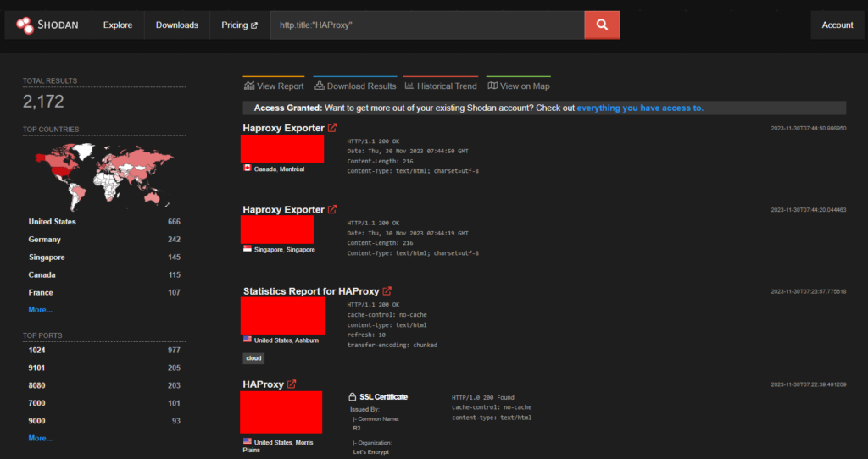Click the search query input field
This screenshot has height=459, width=868.
427,25
